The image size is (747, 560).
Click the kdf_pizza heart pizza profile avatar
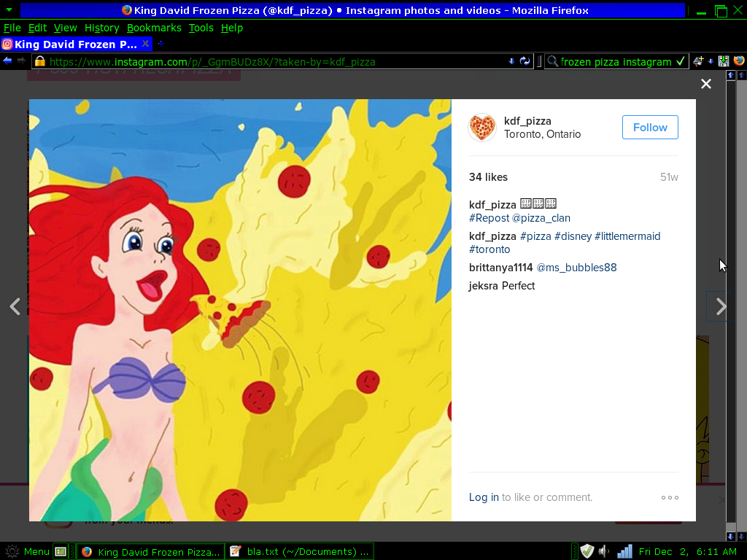pos(482,127)
